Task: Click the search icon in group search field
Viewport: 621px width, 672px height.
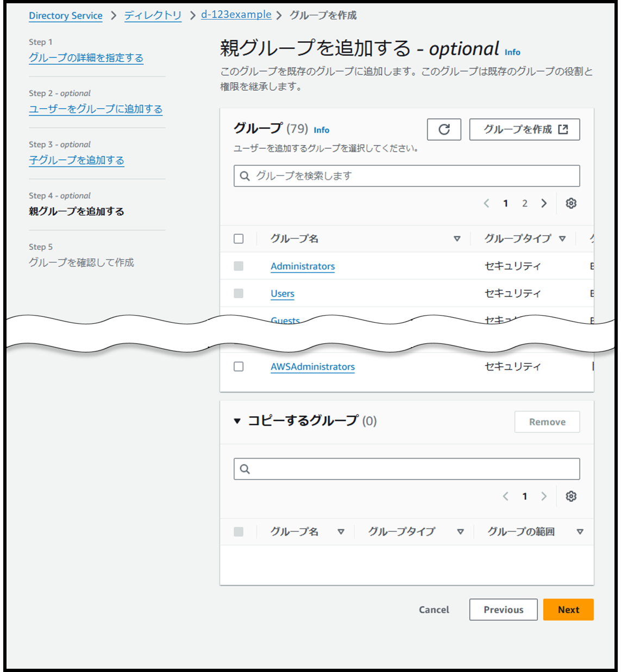Action: 245,176
